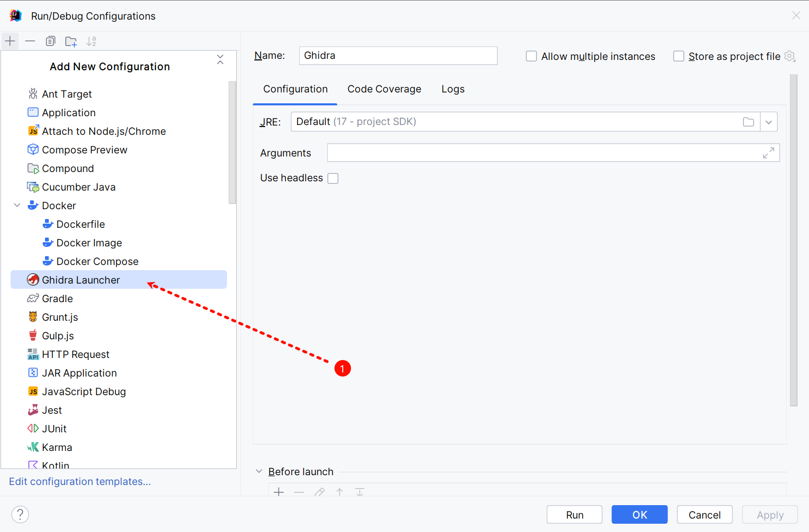Click the Sort Configurations alphabetically icon
Viewport: 809px width, 532px height.
click(x=91, y=41)
